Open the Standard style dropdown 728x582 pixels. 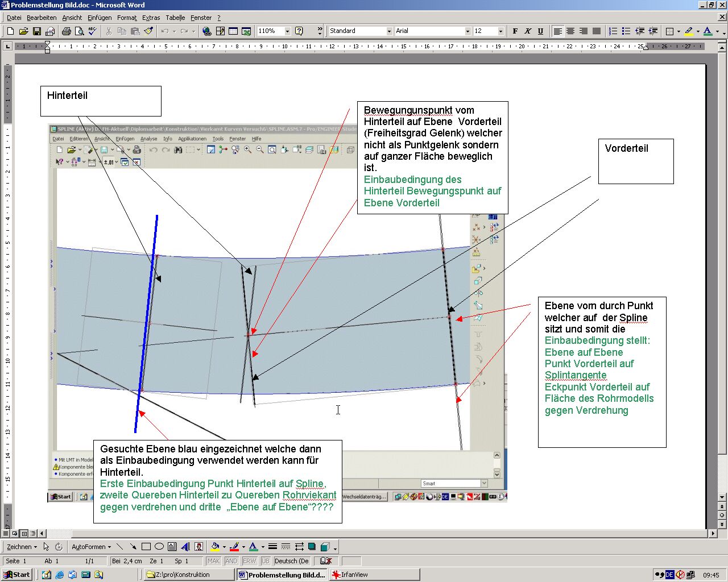coord(389,31)
